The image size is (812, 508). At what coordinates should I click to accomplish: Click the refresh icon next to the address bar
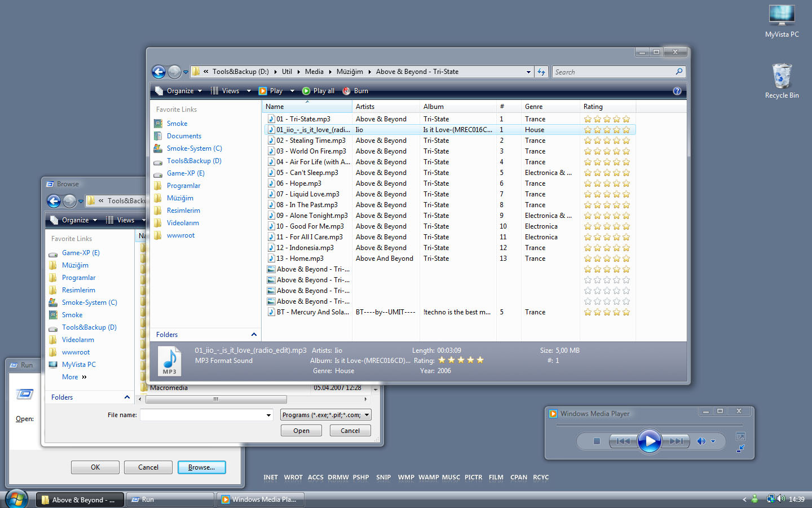(x=541, y=72)
